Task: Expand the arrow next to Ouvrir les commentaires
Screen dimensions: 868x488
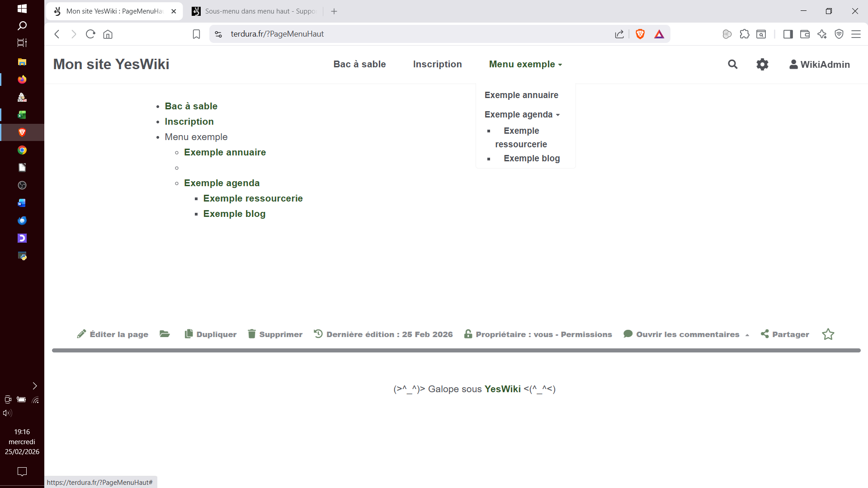Action: (747, 335)
